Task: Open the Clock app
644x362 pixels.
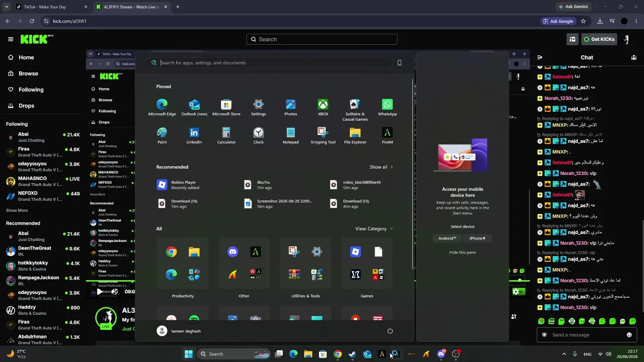Action: tap(259, 136)
